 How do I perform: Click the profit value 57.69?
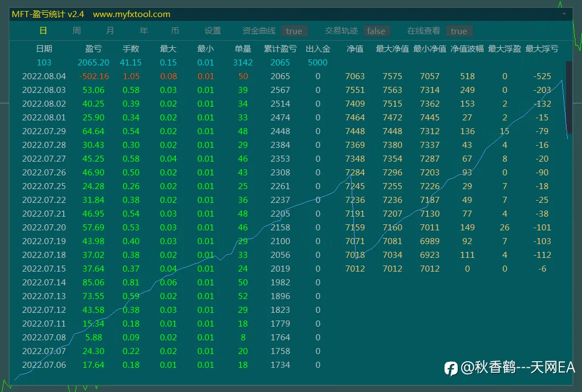click(93, 227)
